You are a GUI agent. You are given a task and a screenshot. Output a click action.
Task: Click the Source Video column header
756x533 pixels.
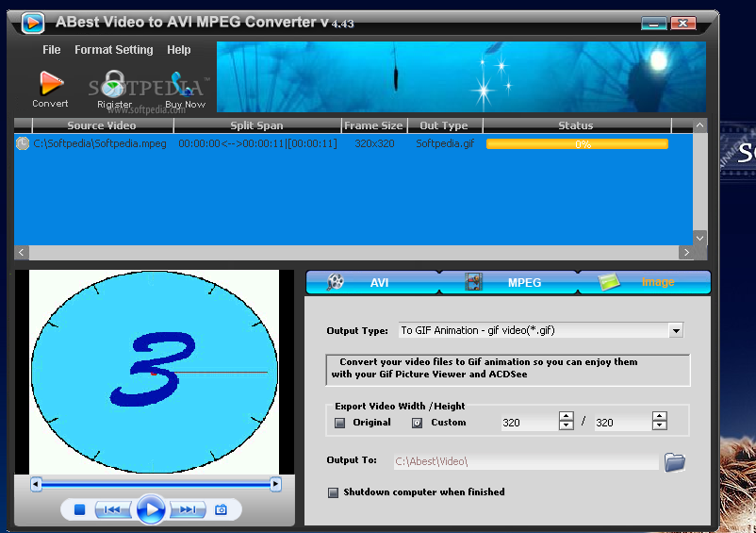click(102, 125)
